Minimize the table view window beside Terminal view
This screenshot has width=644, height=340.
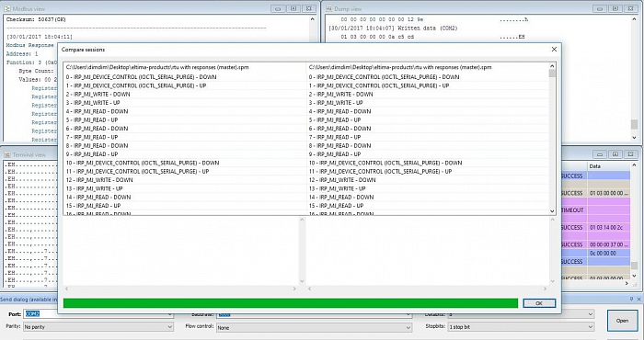[600, 154]
